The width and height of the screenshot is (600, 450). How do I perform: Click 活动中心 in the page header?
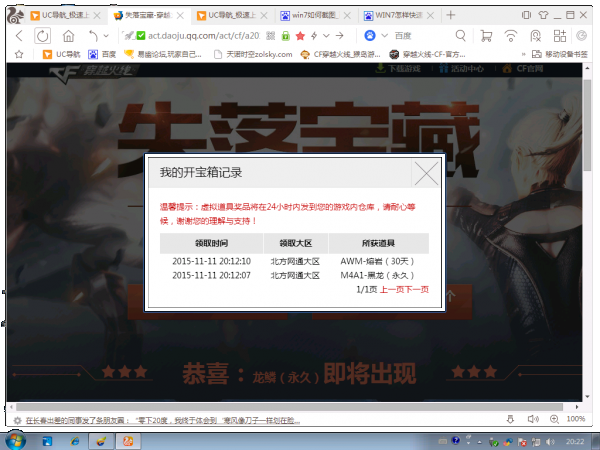click(x=461, y=69)
